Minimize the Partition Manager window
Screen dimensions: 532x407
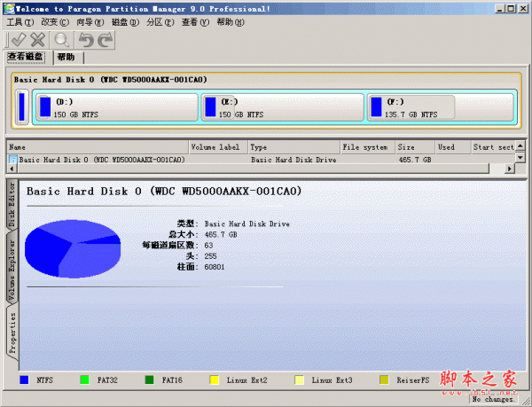coord(499,9)
